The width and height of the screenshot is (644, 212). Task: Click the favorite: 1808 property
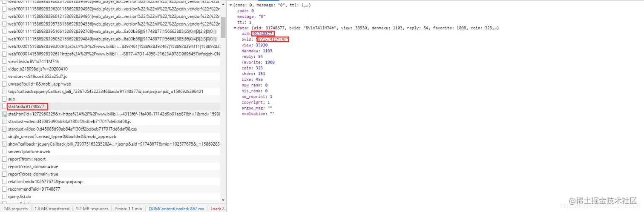(x=258, y=62)
